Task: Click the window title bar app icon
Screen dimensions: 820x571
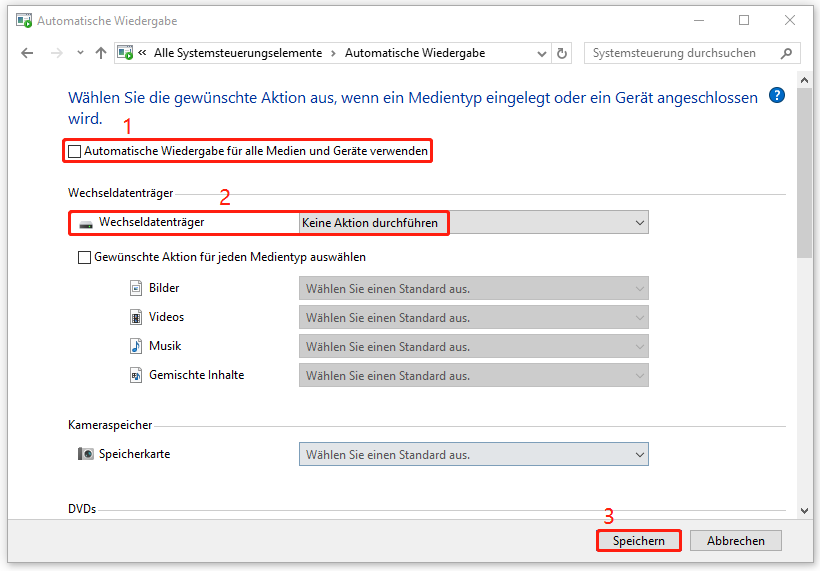Action: tap(24, 21)
